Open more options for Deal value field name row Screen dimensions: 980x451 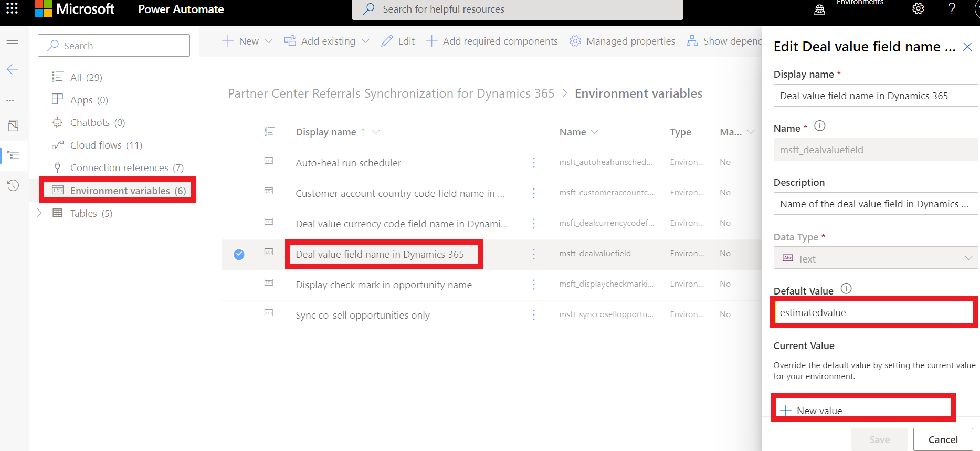click(x=534, y=254)
